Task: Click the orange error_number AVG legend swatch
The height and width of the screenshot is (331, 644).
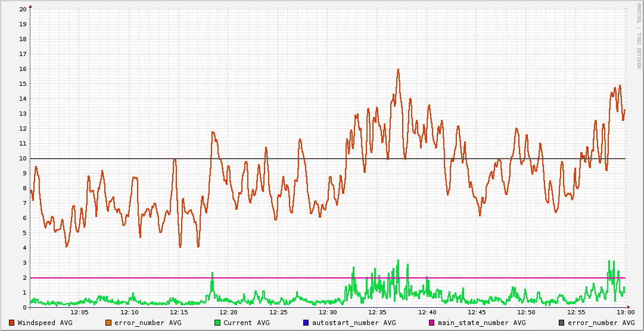Action: [108, 323]
